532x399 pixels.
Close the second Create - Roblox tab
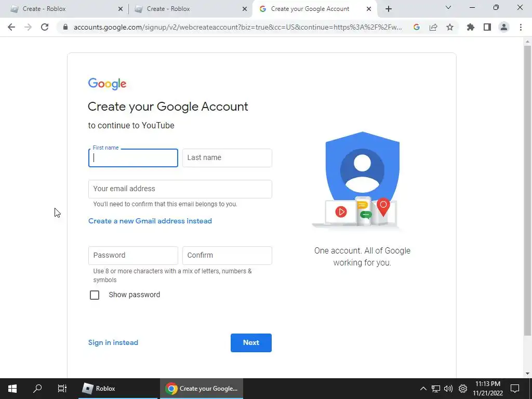click(x=245, y=9)
